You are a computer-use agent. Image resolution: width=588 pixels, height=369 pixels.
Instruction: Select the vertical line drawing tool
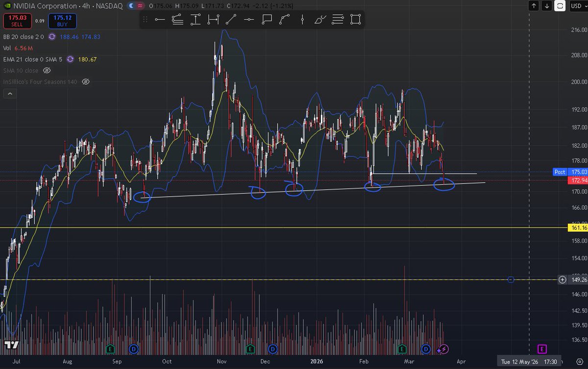pyautogui.click(x=302, y=20)
